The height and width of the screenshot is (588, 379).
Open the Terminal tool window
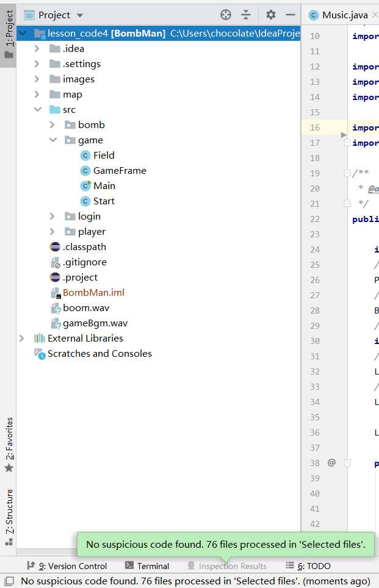147,566
